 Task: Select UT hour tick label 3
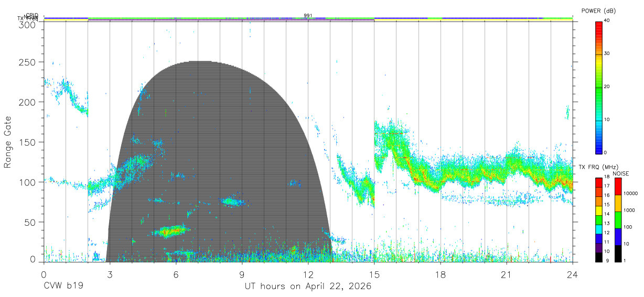tap(110, 274)
